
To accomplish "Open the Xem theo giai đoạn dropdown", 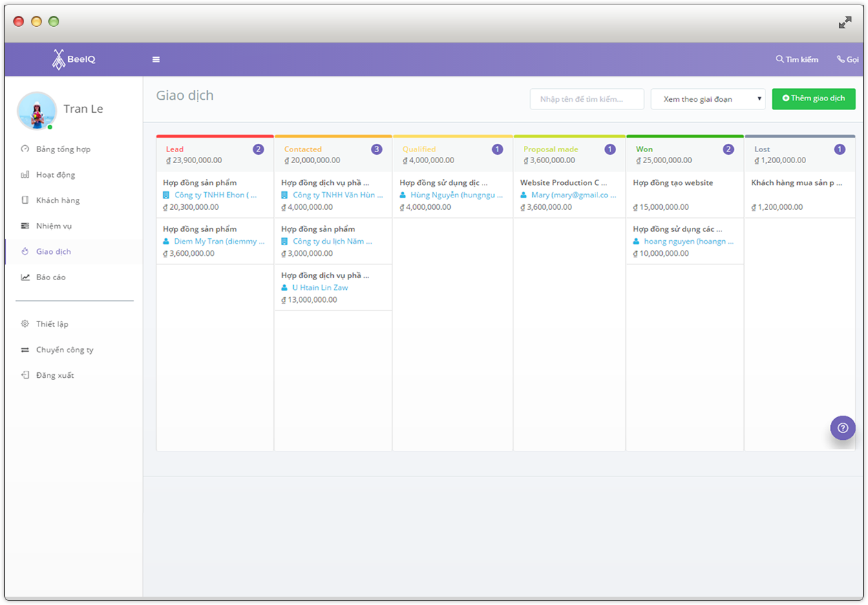I will click(x=708, y=99).
